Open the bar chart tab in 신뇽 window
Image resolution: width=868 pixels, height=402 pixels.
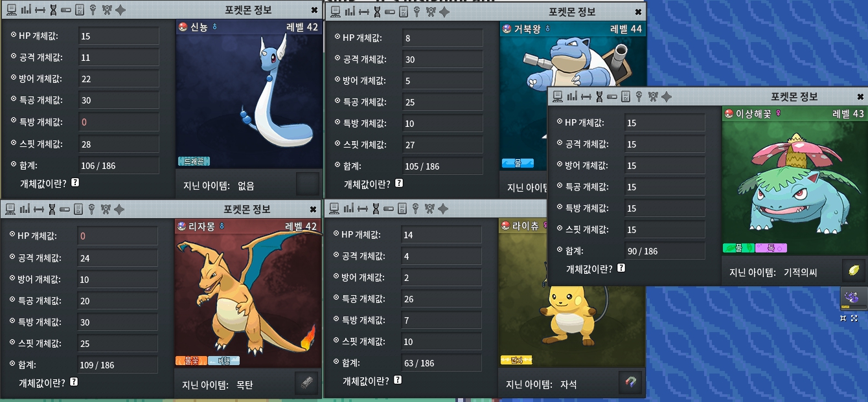point(25,10)
